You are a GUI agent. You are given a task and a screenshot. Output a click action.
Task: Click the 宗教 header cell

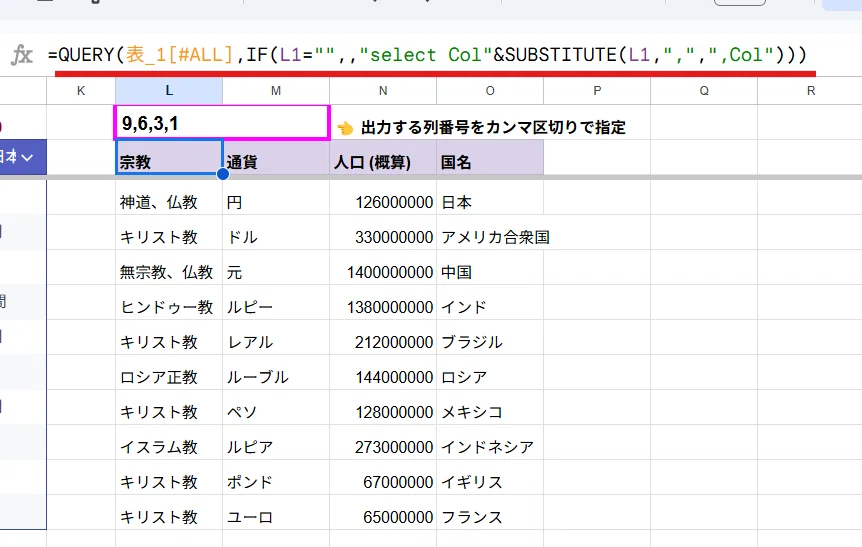169,157
